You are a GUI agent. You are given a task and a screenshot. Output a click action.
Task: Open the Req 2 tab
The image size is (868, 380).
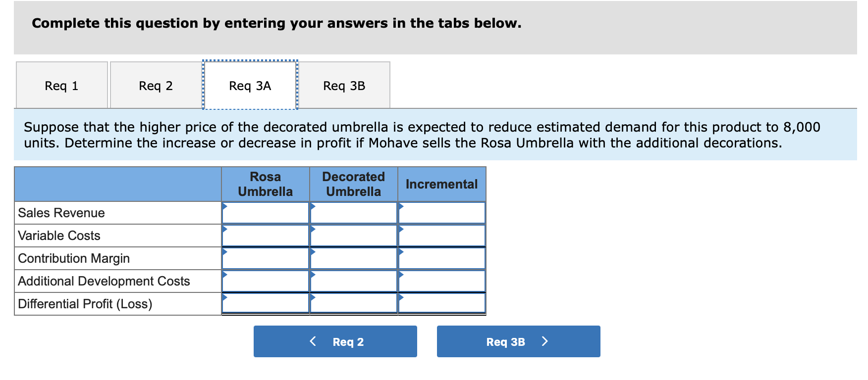coord(156,85)
